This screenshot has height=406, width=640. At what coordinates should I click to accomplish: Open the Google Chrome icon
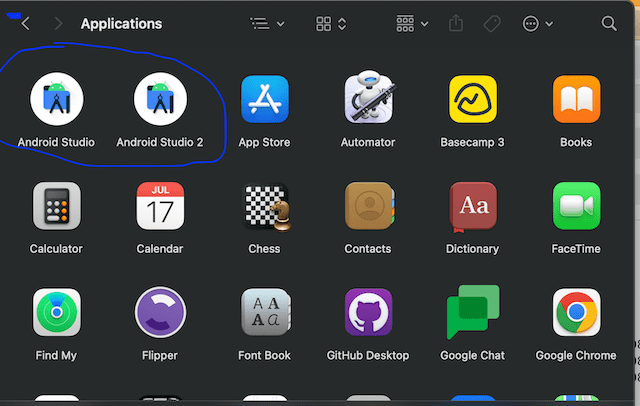coord(577,313)
